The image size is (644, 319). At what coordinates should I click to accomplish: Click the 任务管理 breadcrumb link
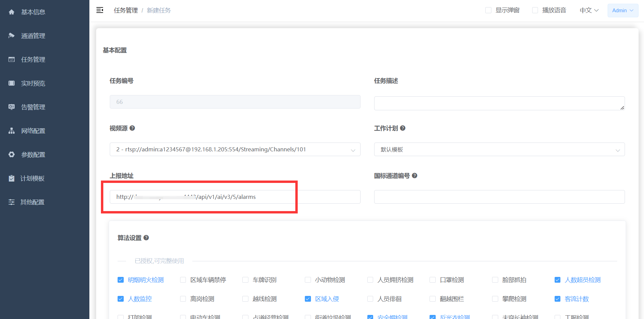click(x=126, y=10)
